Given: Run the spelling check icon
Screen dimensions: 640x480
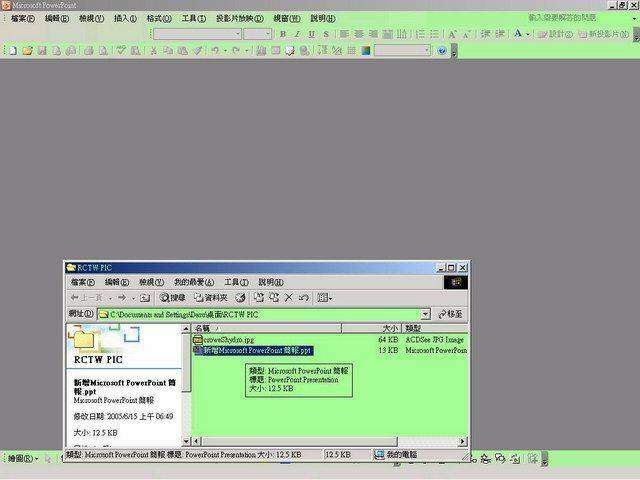Looking at the screenshot, I should [121, 51].
